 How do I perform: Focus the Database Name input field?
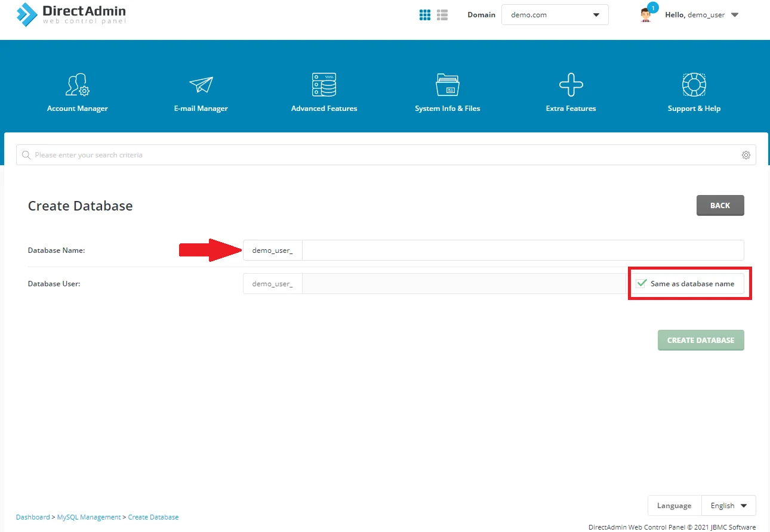[x=522, y=250]
